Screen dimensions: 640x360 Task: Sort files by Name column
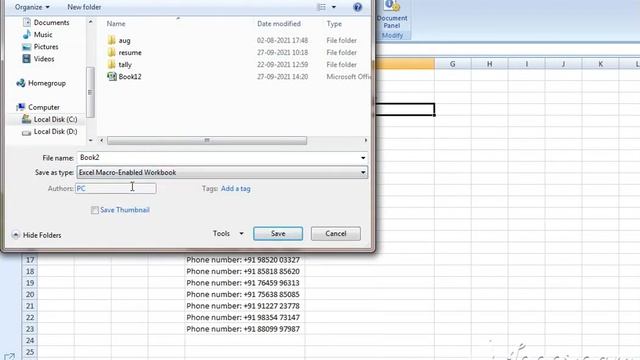coord(116,24)
